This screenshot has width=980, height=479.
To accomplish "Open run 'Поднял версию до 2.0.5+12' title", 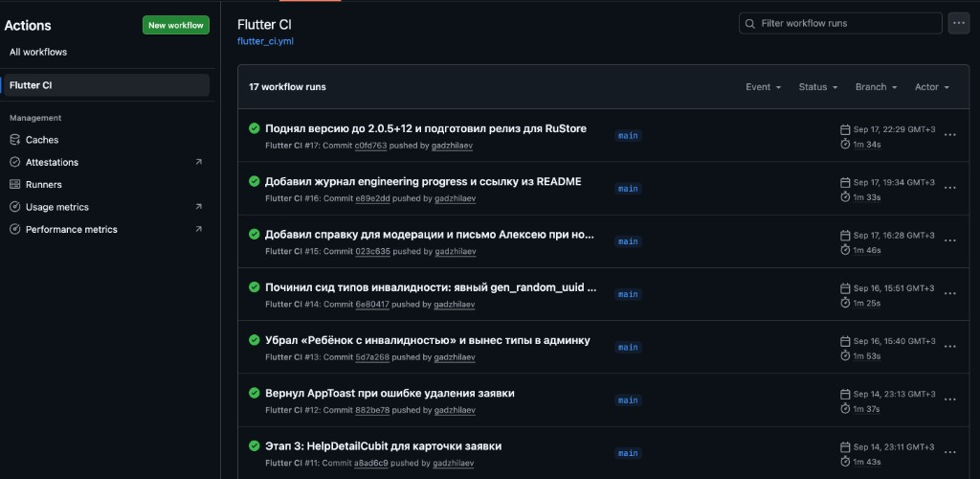I will [x=426, y=128].
